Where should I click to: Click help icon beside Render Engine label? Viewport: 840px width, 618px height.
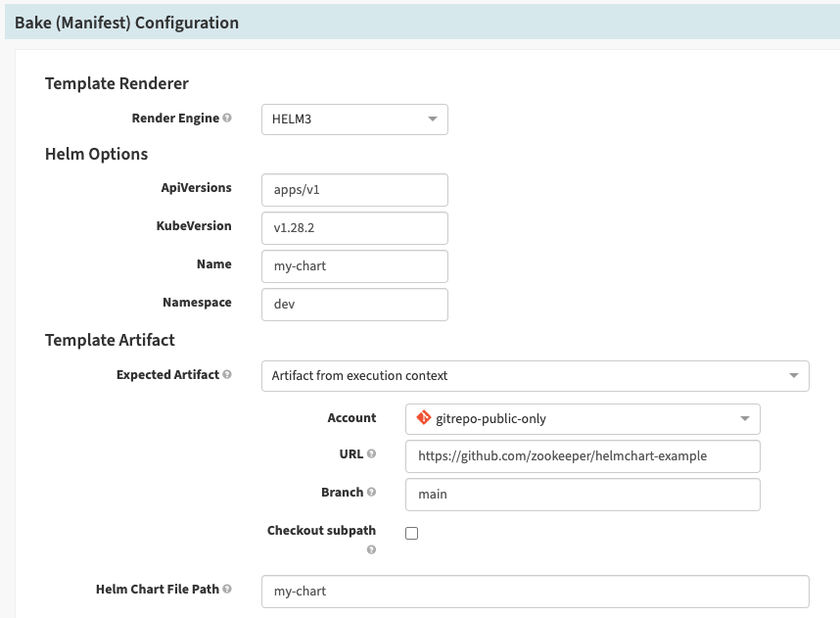(x=227, y=119)
